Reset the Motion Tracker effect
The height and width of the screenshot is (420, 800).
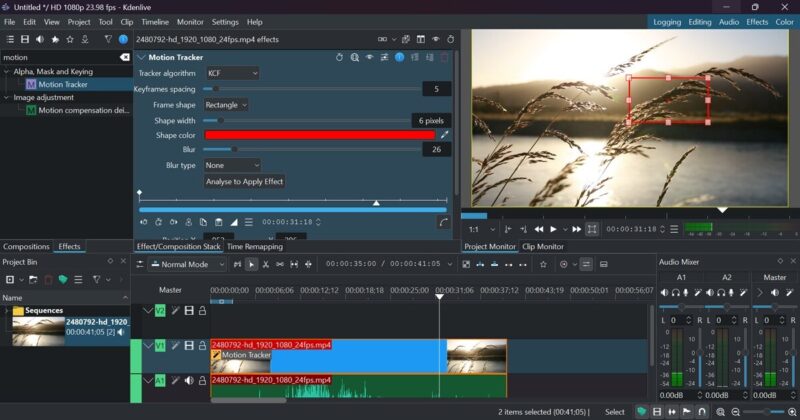339,57
